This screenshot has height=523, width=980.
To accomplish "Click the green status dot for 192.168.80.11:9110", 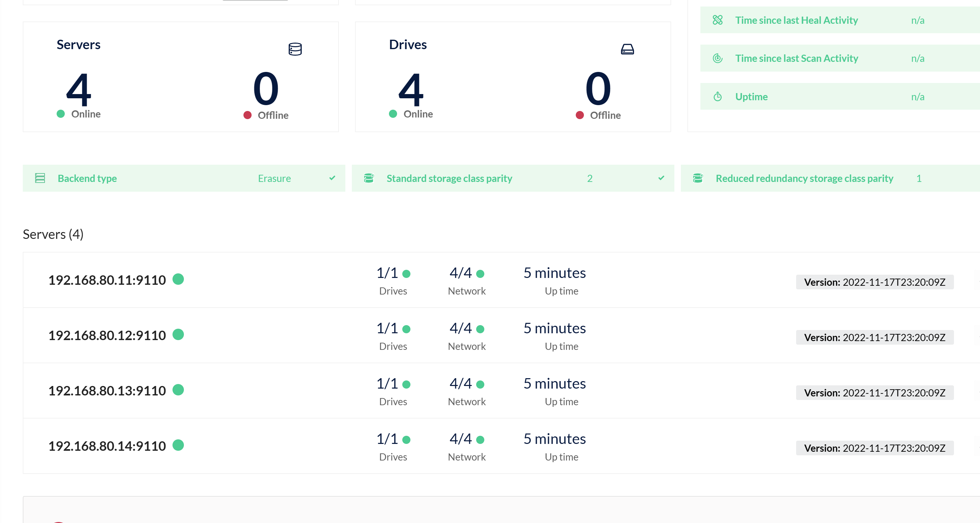I will [178, 279].
